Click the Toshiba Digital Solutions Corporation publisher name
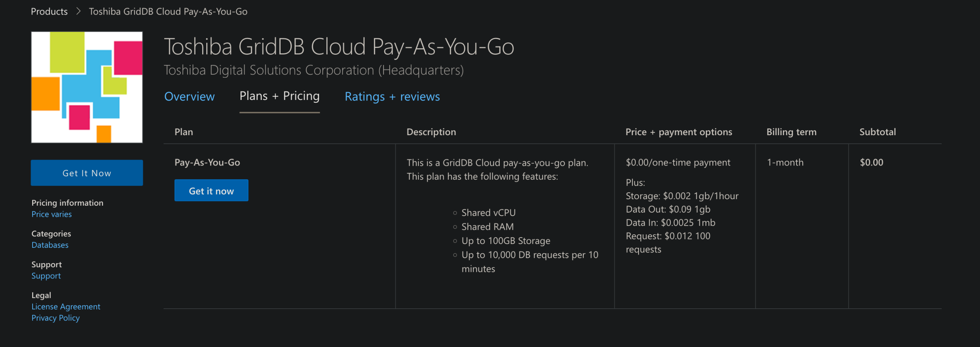This screenshot has width=980, height=347. 314,70
